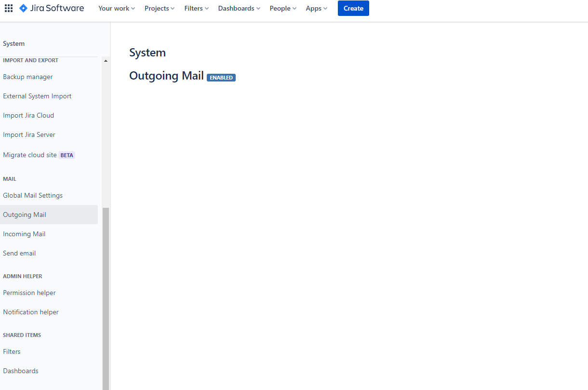This screenshot has width=588, height=390.
Task: Open the Permission helper
Action: 29,293
